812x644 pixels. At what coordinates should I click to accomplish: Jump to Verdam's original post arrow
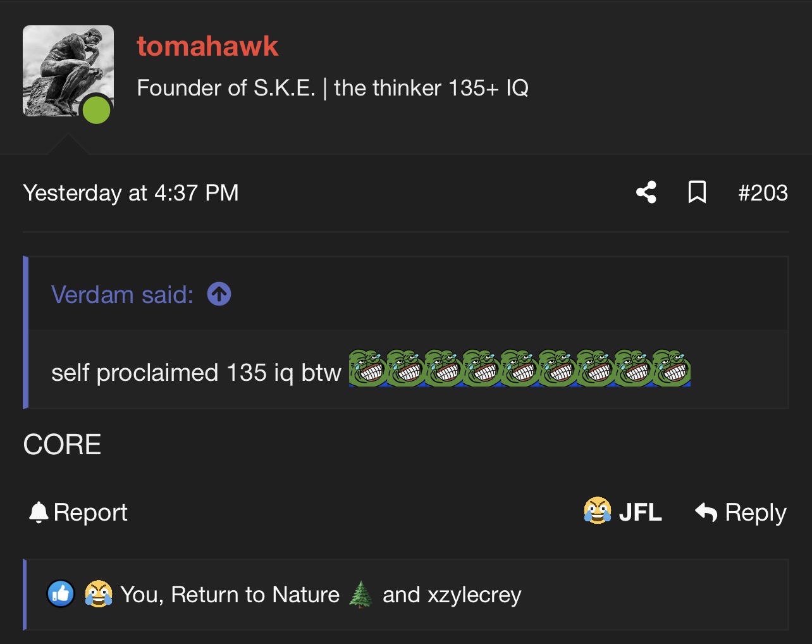point(219,294)
